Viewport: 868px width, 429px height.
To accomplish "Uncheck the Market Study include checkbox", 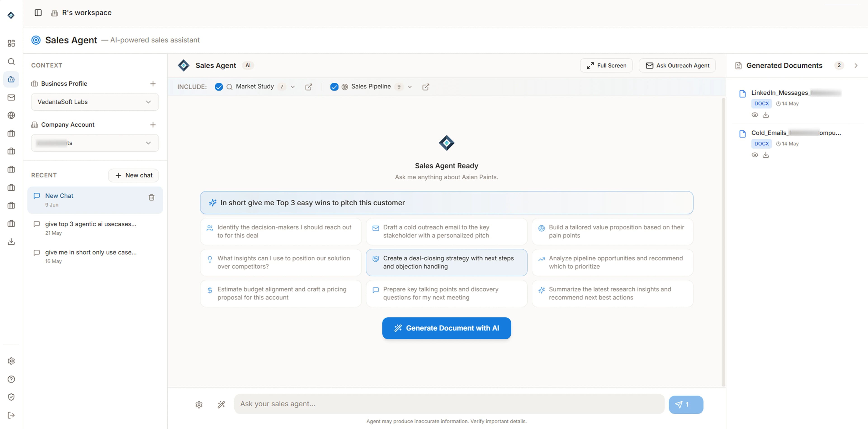I will point(219,87).
